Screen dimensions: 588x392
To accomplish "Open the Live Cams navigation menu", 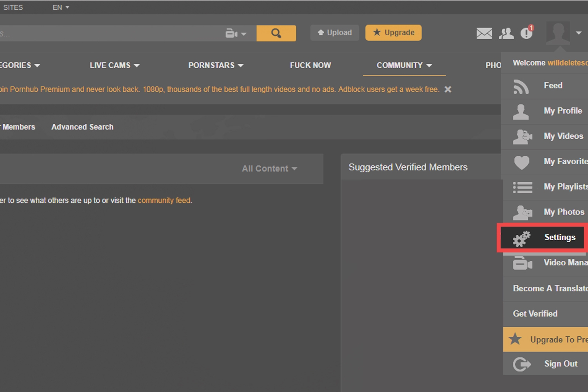I will (114, 65).
